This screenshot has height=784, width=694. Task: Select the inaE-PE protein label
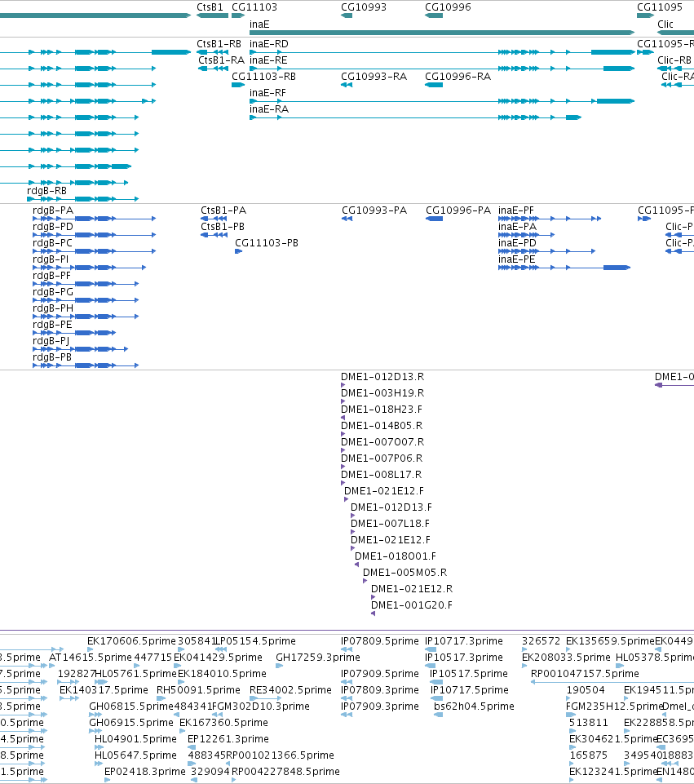(x=517, y=259)
